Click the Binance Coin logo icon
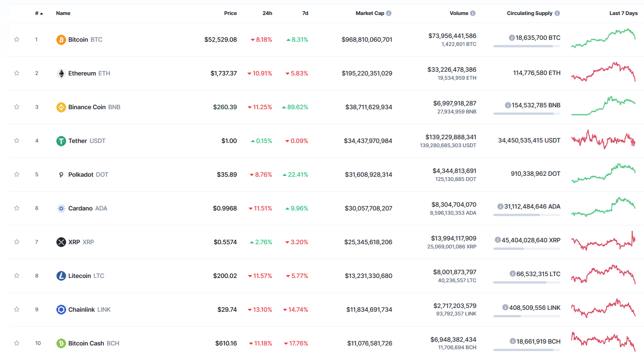 (x=61, y=107)
